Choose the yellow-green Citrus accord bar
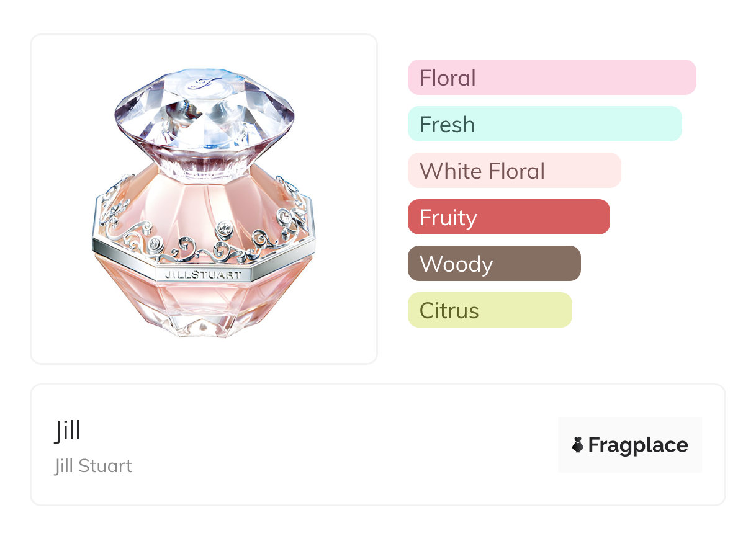The width and height of the screenshot is (756, 536). [489, 310]
